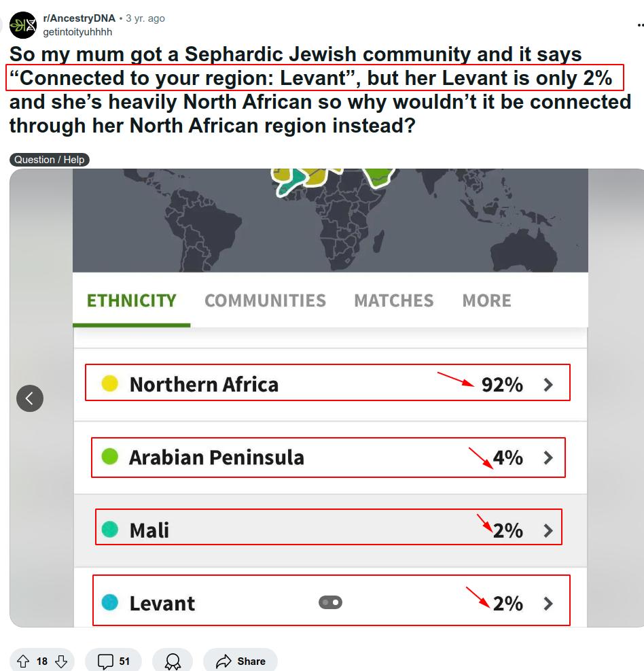Open the comments section icon
The width and height of the screenshot is (644, 671).
point(106,661)
